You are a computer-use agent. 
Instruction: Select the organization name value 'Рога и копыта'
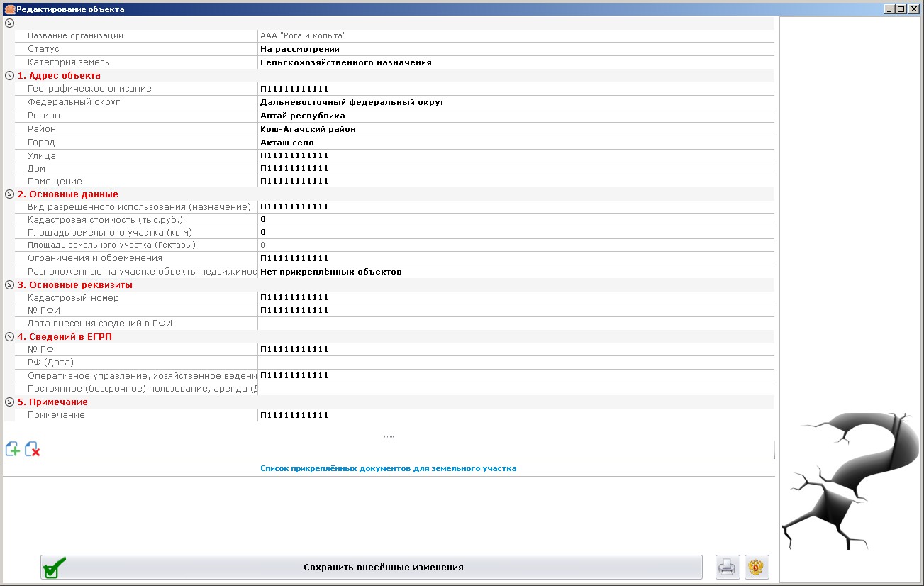[516, 35]
